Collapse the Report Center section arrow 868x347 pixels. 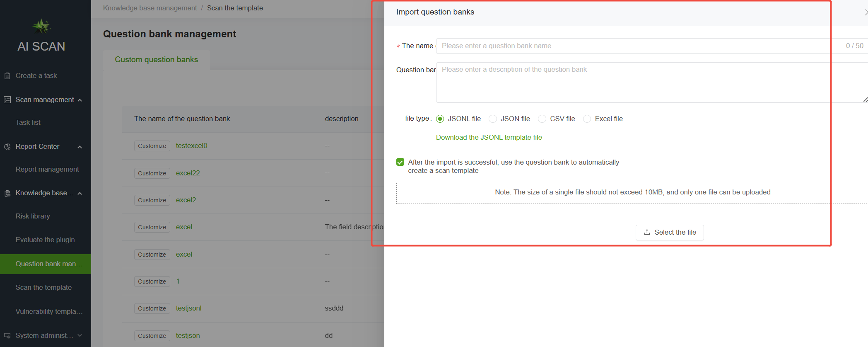tap(80, 147)
